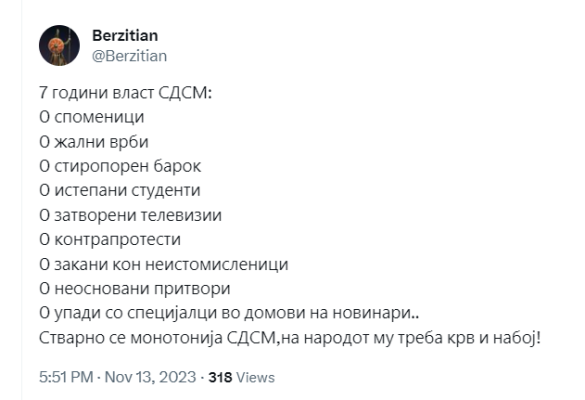This screenshot has width=585, height=400.
Task: Click the line '0 контрапротести'
Action: pos(110,239)
